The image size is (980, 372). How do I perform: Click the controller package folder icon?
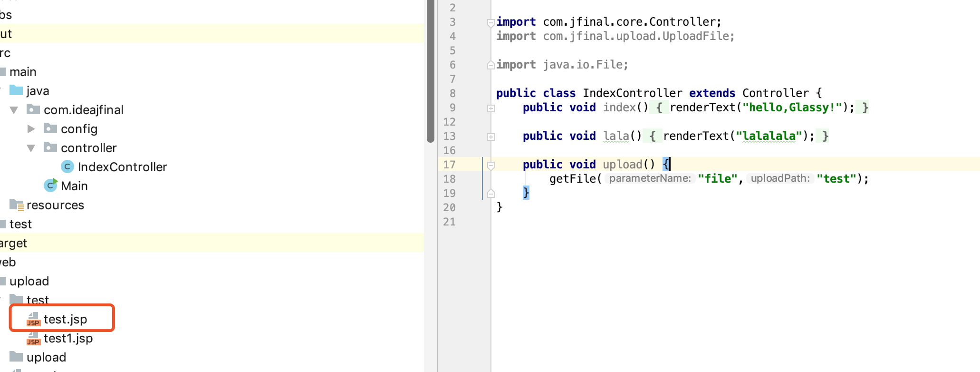50,147
